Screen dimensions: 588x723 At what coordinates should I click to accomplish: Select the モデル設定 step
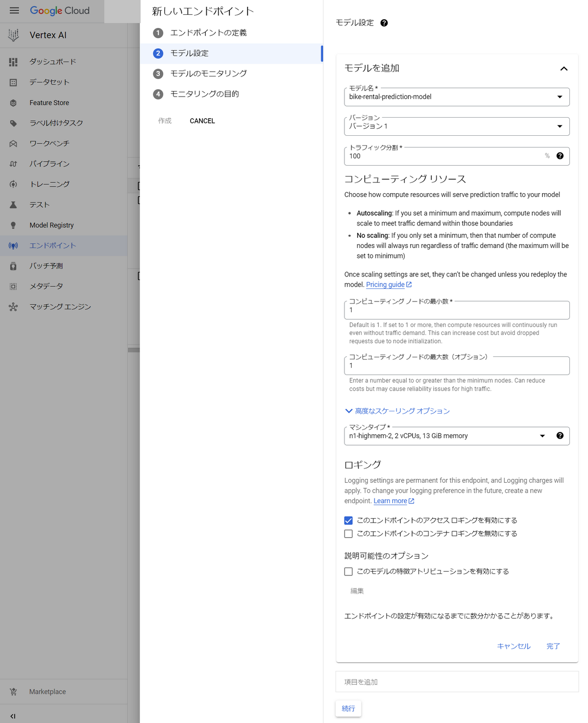[231, 53]
